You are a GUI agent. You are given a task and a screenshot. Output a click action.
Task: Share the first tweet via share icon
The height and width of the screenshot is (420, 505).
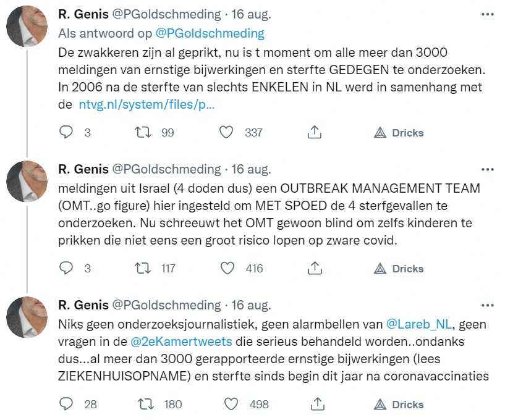tap(315, 132)
